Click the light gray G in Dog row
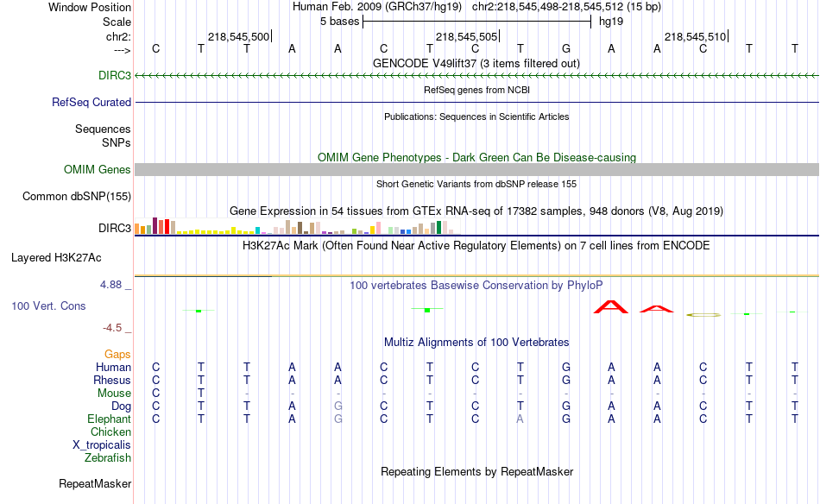Screen dimensions: 820x504 337,406
